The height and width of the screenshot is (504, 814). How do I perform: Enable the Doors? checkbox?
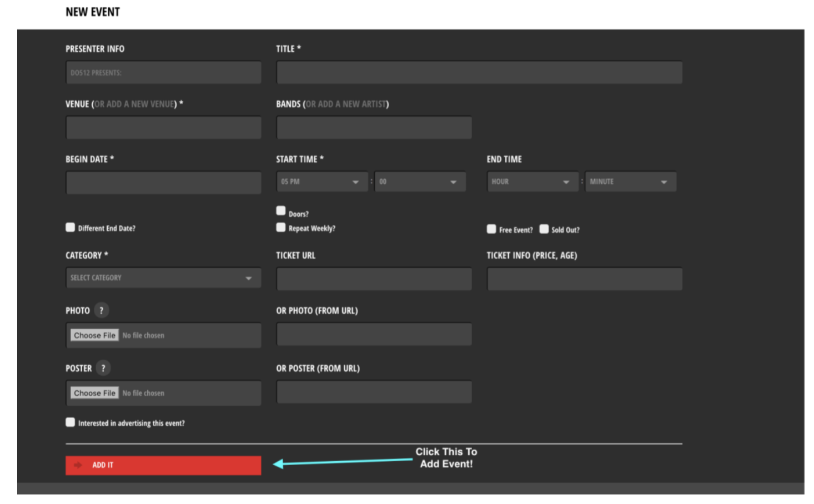tap(281, 211)
